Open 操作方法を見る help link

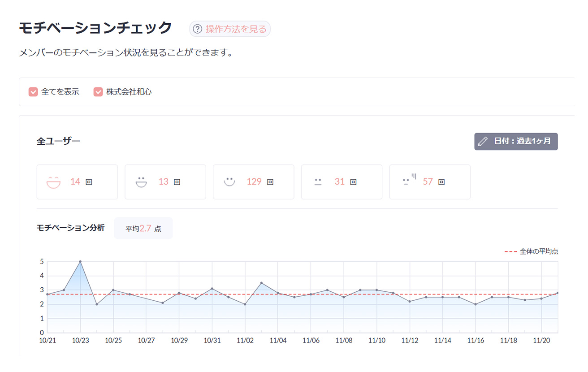pos(236,30)
